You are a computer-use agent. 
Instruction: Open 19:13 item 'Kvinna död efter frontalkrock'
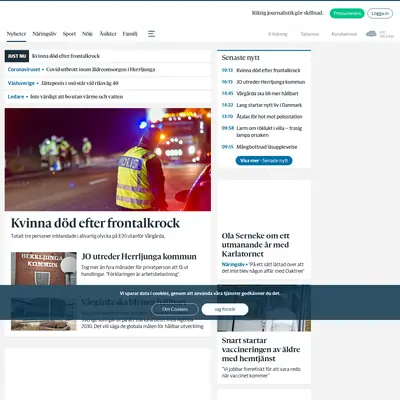point(268,70)
